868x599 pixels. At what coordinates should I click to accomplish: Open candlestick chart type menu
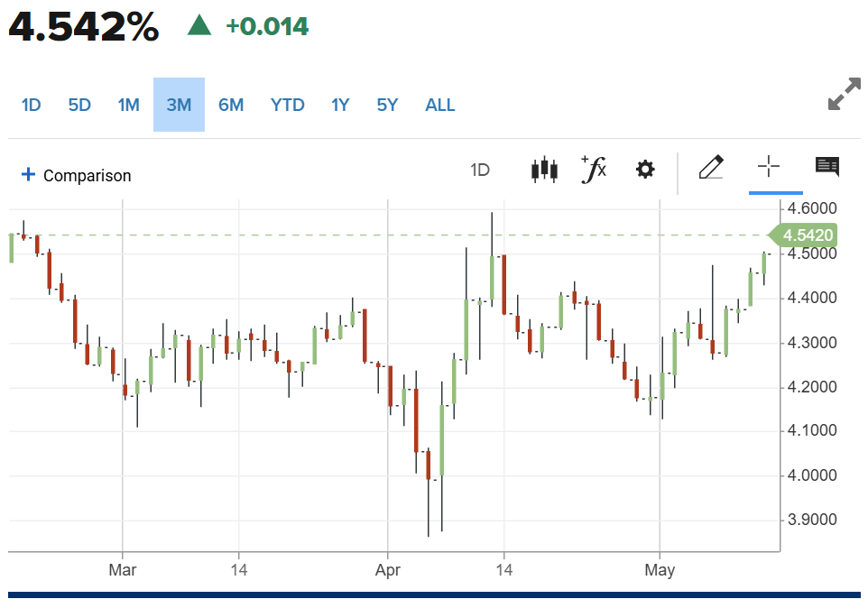click(544, 170)
